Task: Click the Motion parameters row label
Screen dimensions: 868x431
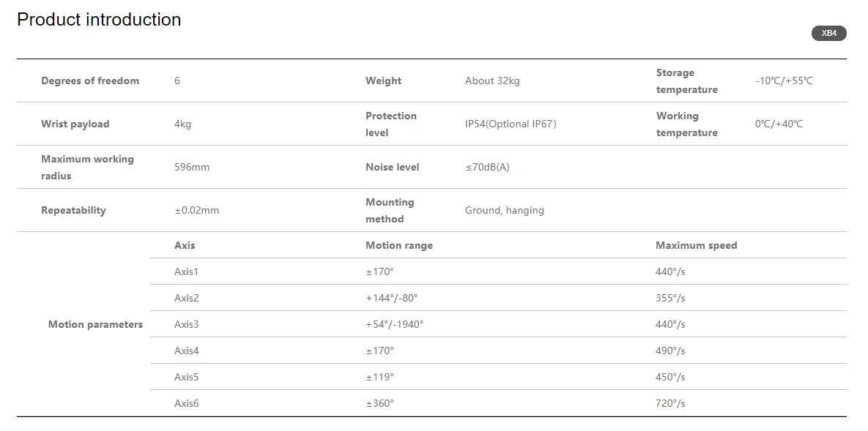Action: pos(95,324)
